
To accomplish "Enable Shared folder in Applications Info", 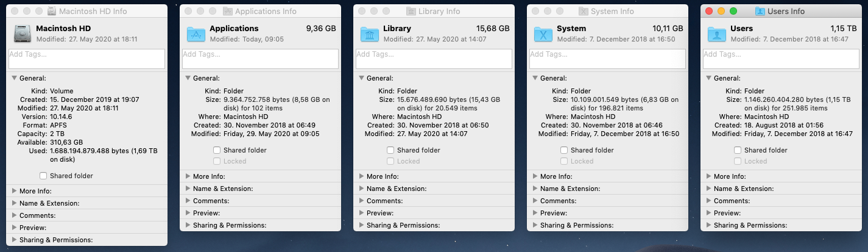I will coord(217,150).
